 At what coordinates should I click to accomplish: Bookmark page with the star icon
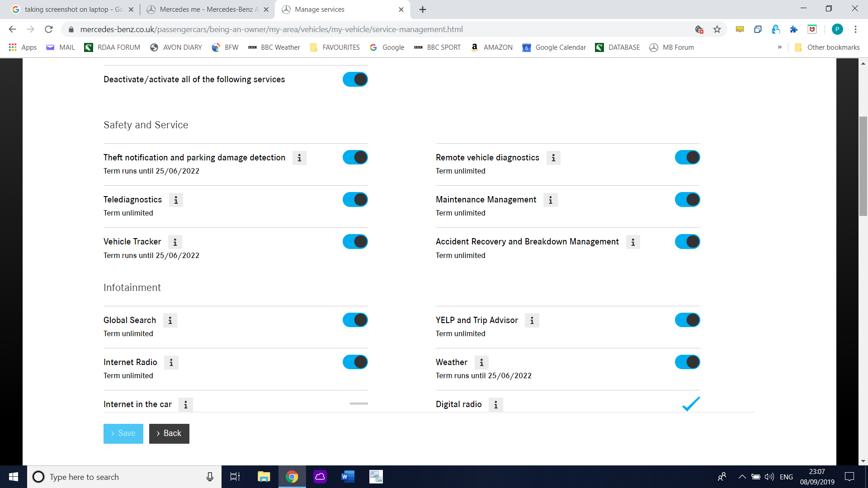717,29
